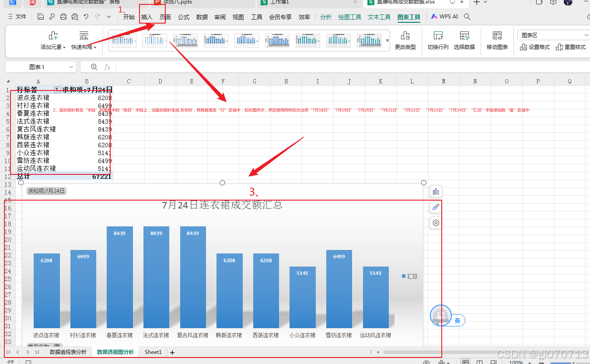
Task: Open the 审阅 ribbon tab
Action: tap(220, 17)
